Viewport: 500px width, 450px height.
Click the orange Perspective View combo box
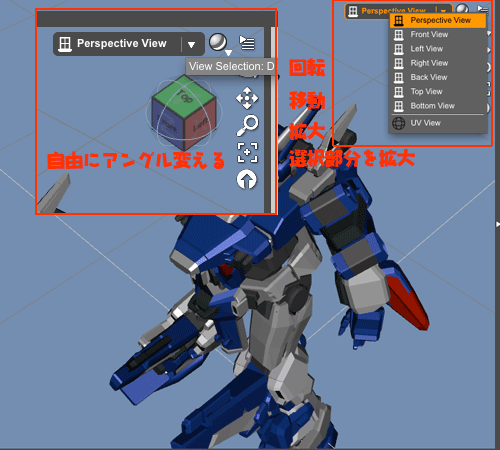398,11
